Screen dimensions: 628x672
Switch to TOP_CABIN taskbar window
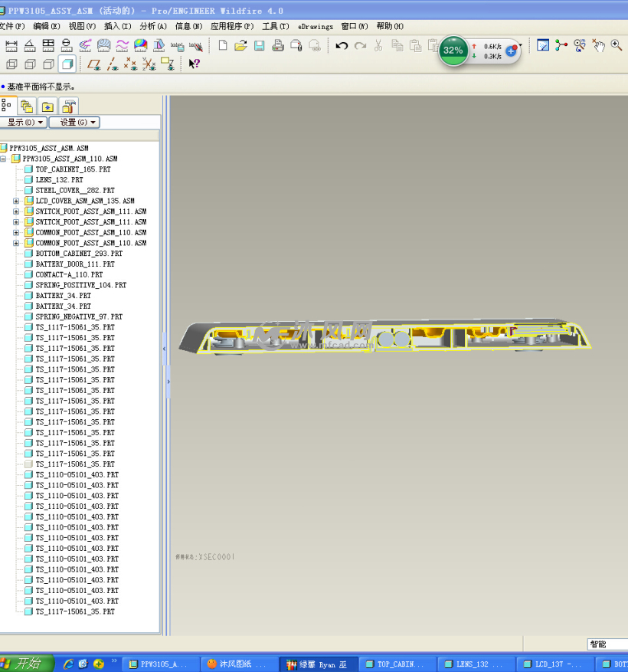click(397, 664)
